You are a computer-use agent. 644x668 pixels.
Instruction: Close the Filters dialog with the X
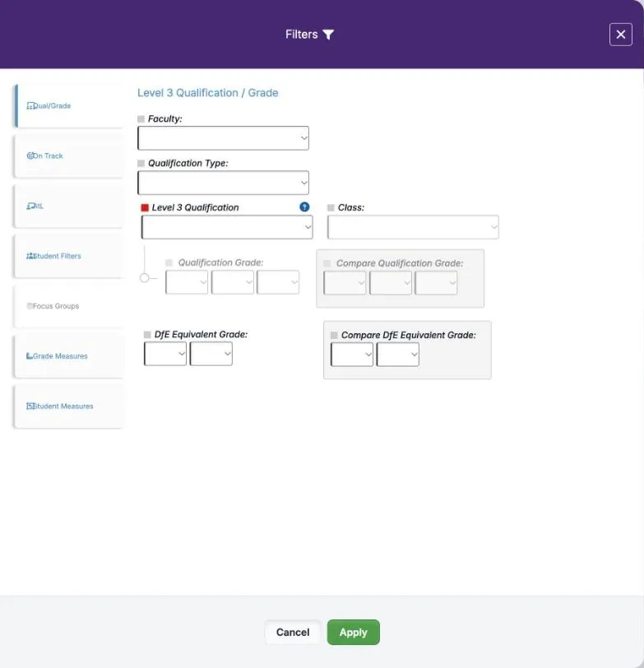pos(621,35)
